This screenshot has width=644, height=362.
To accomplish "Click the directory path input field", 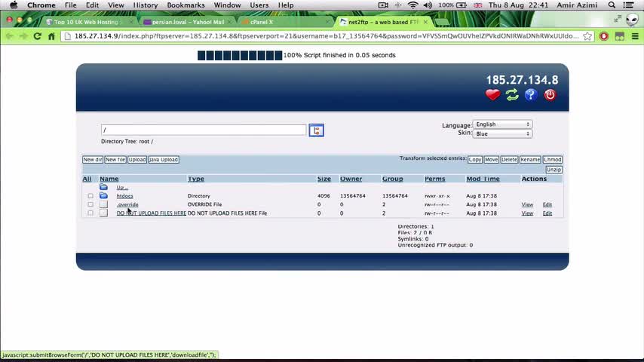I will coord(204,130).
